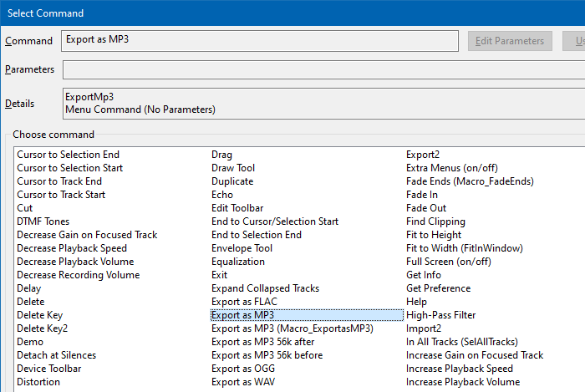Select the Distortion command
Viewport: 585px width, 392px height.
tap(38, 382)
